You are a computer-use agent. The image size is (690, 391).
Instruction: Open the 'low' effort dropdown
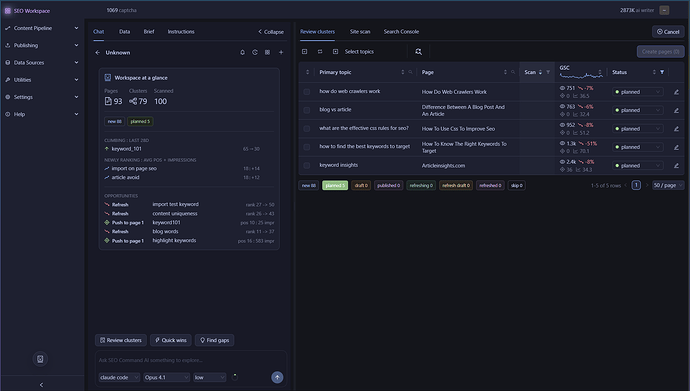pos(209,377)
